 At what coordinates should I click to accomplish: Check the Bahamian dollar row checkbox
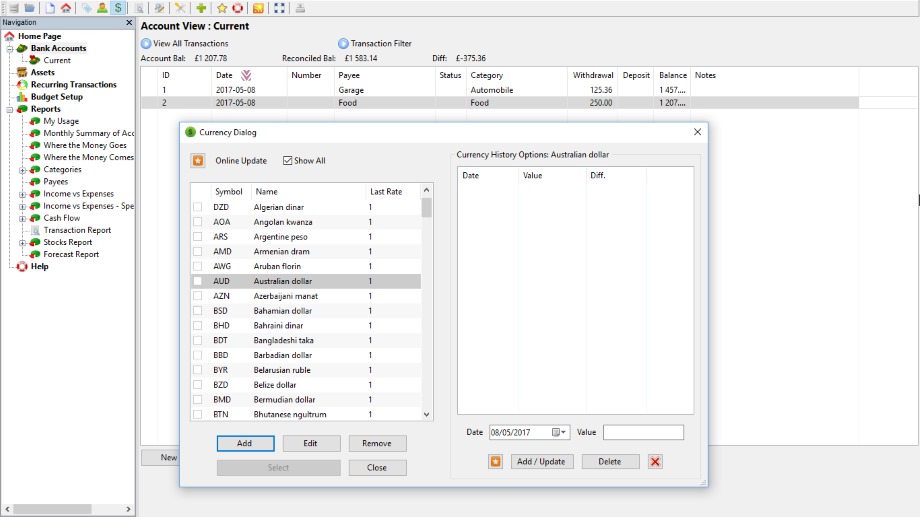tap(197, 311)
